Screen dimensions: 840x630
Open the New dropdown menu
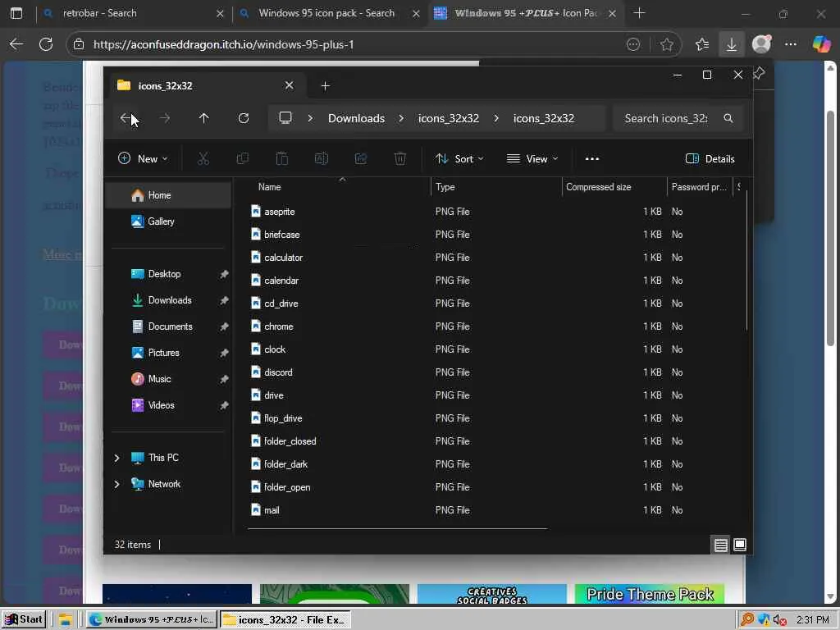(143, 158)
